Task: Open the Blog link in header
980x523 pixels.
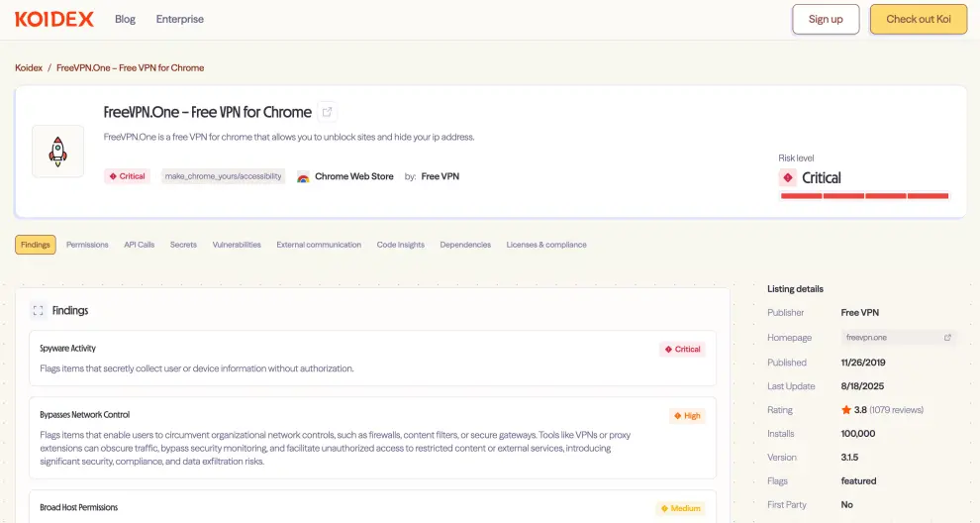Action: tap(125, 19)
